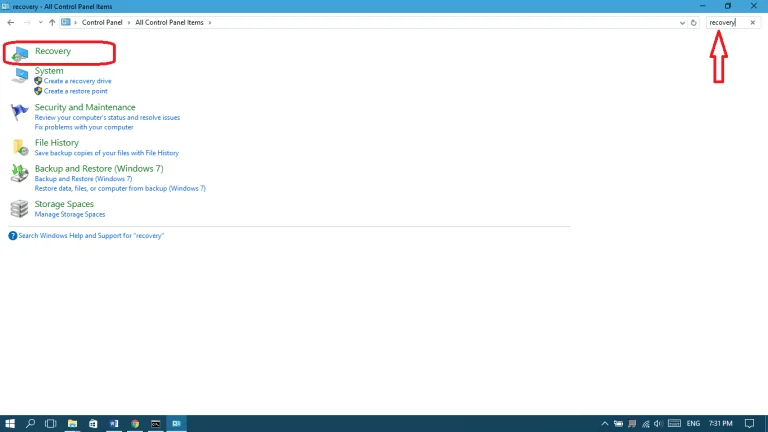Click shield icon beside Create a recovery drive
This screenshot has height=432, width=768.
(x=38, y=81)
